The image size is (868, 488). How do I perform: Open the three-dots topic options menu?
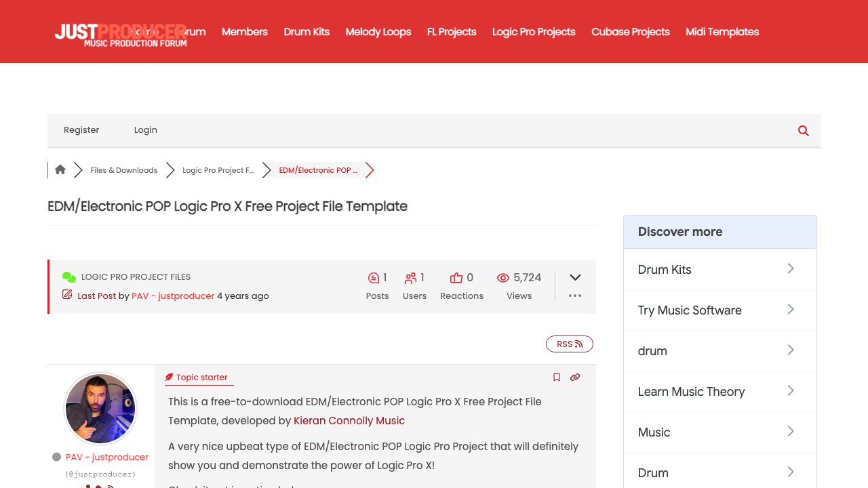point(575,296)
